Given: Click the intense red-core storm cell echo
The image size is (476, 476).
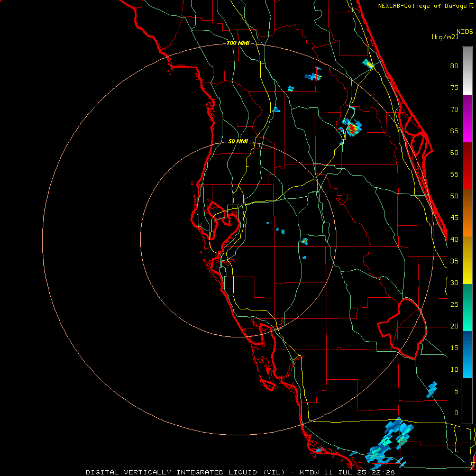Looking at the screenshot, I should click(352, 128).
